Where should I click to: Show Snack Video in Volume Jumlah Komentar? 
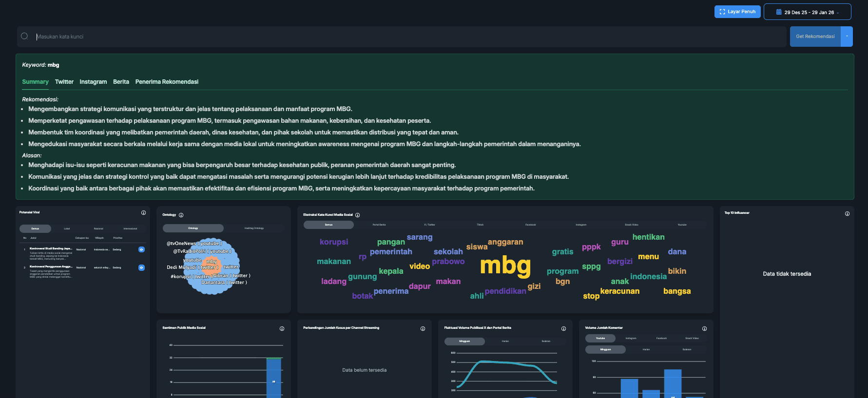[x=692, y=338]
